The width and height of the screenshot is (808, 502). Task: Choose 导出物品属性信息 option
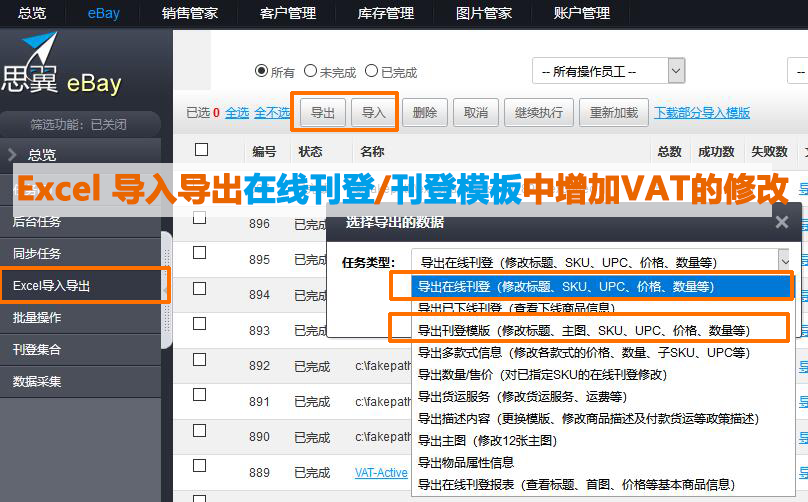click(x=601, y=462)
